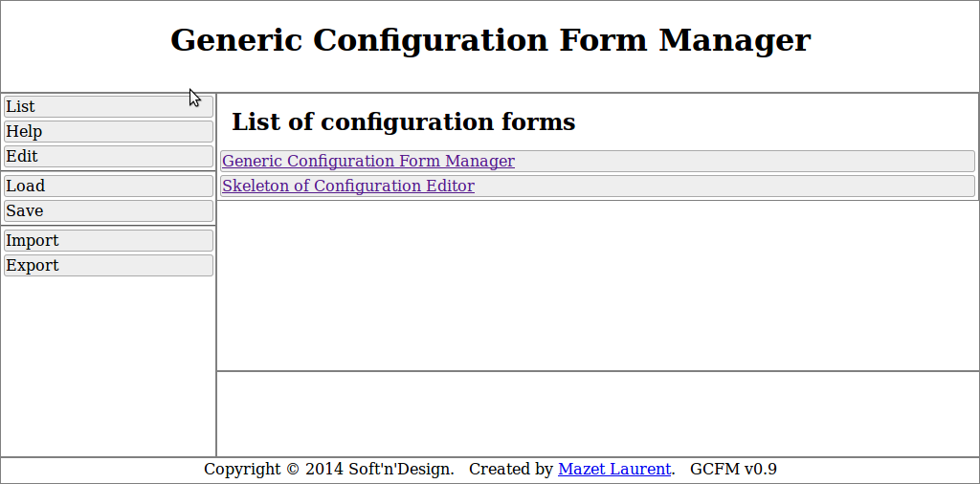Click the GCFM v0.9 version label
Image resolution: width=980 pixels, height=484 pixels.
point(733,470)
